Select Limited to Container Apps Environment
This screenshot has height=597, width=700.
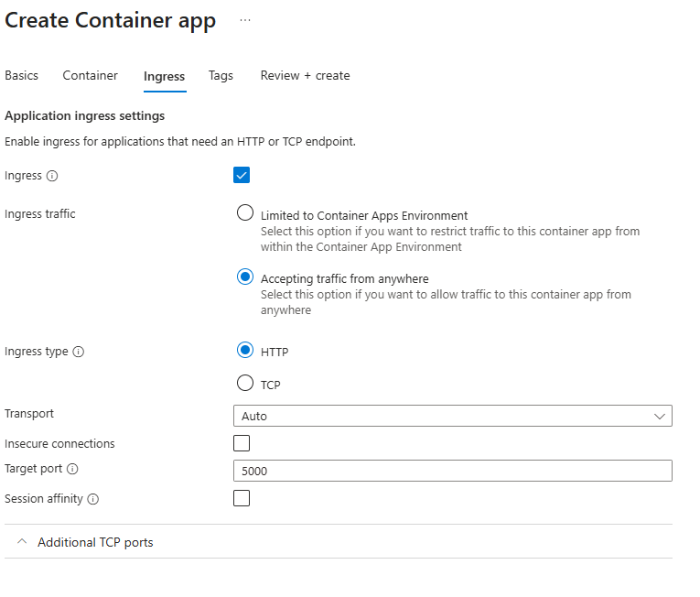click(244, 213)
